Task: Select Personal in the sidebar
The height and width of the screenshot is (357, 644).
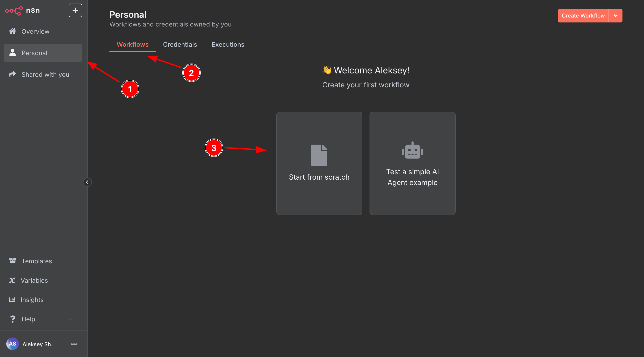Action: (x=43, y=53)
